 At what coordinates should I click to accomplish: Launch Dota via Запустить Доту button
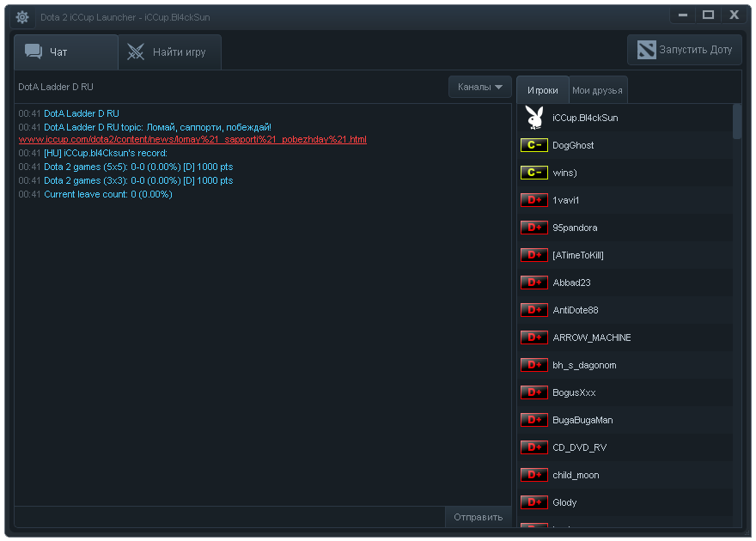[x=684, y=50]
